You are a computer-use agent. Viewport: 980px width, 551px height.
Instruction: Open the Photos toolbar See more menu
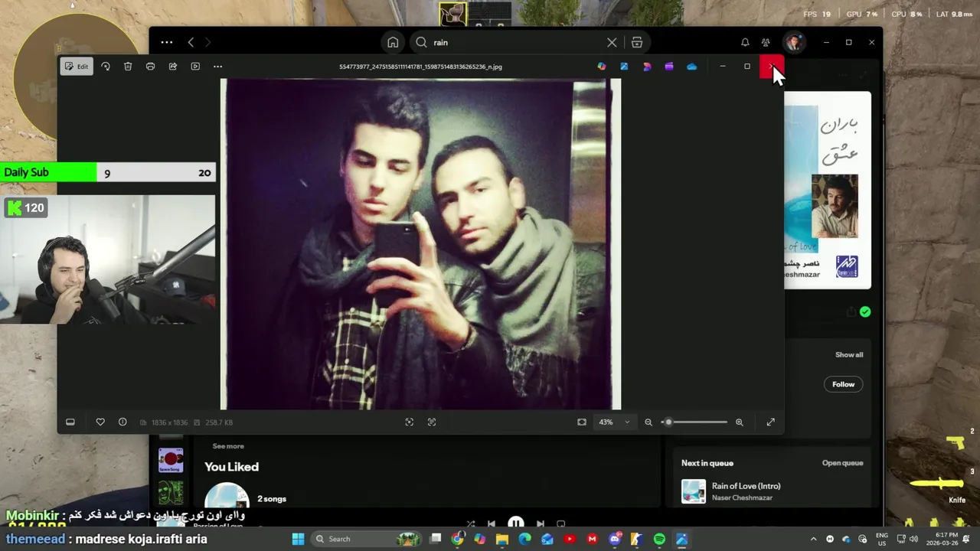(217, 67)
